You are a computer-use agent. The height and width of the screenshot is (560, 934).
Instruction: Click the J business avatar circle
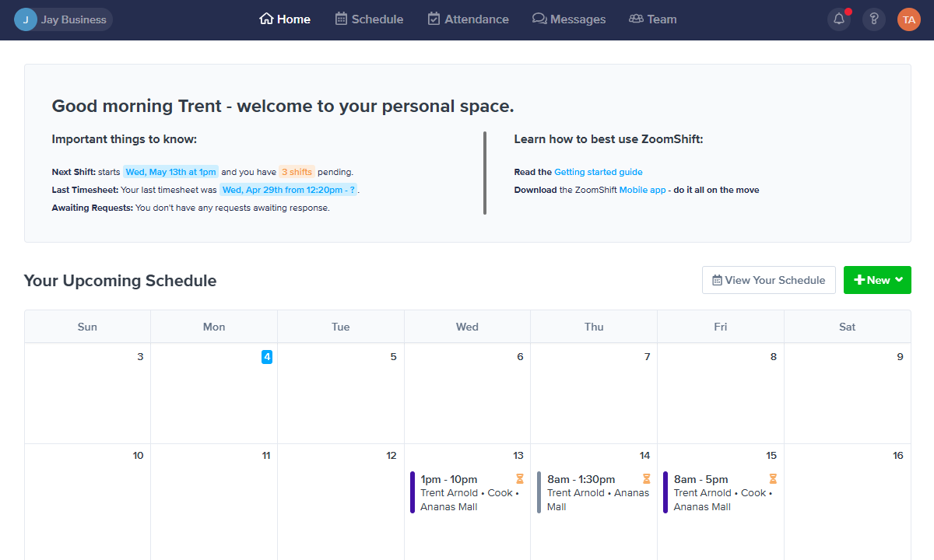pyautogui.click(x=25, y=19)
